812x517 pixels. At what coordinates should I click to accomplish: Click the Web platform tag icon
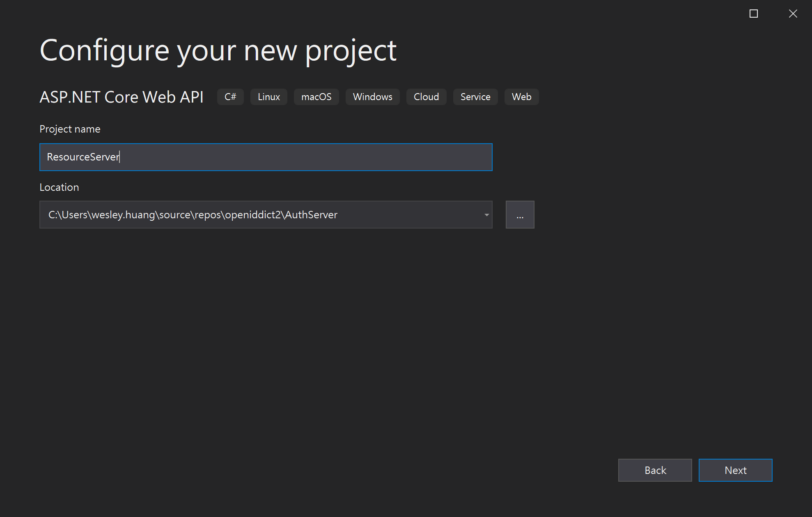[x=522, y=96]
